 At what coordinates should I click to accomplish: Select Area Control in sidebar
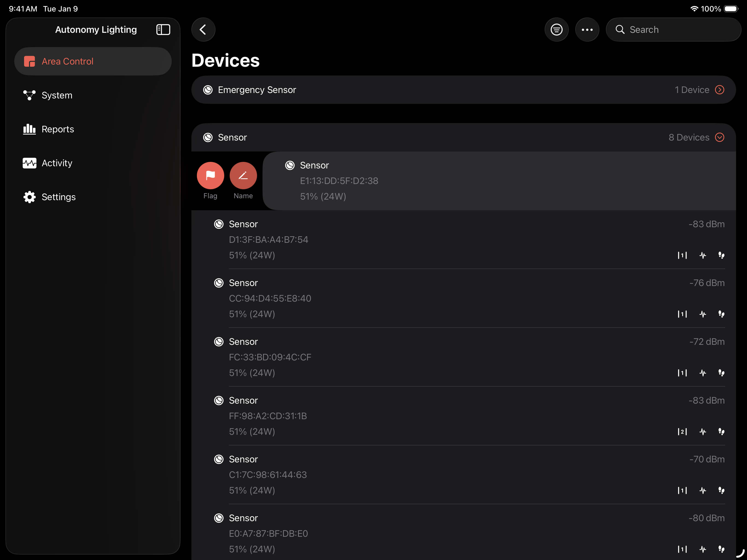point(93,62)
